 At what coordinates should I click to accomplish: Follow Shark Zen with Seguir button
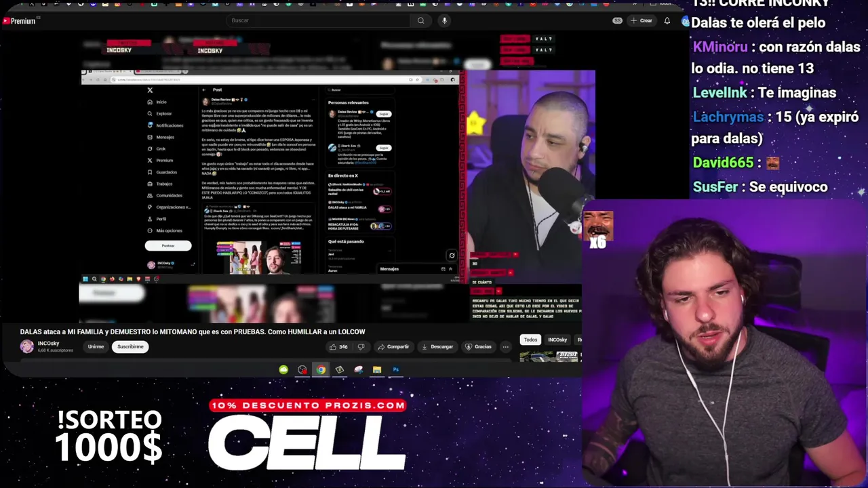click(x=384, y=148)
